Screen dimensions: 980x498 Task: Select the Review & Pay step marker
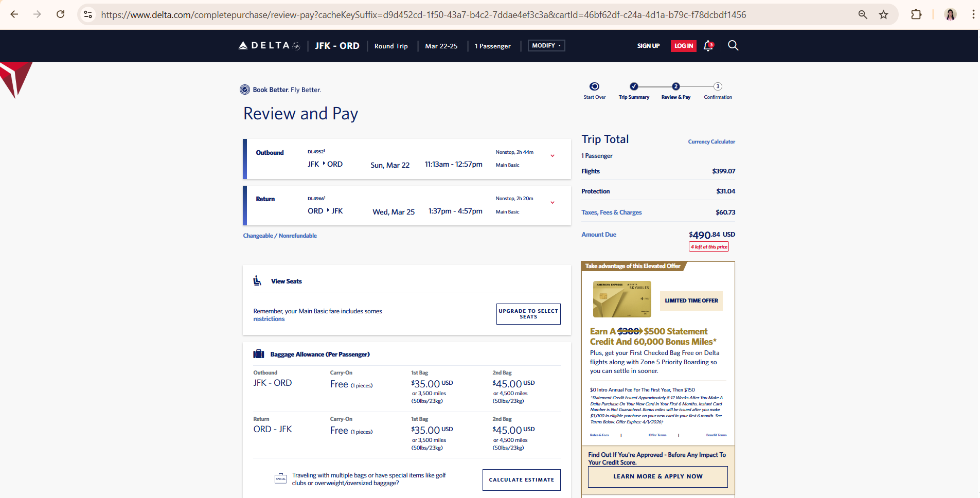point(676,86)
